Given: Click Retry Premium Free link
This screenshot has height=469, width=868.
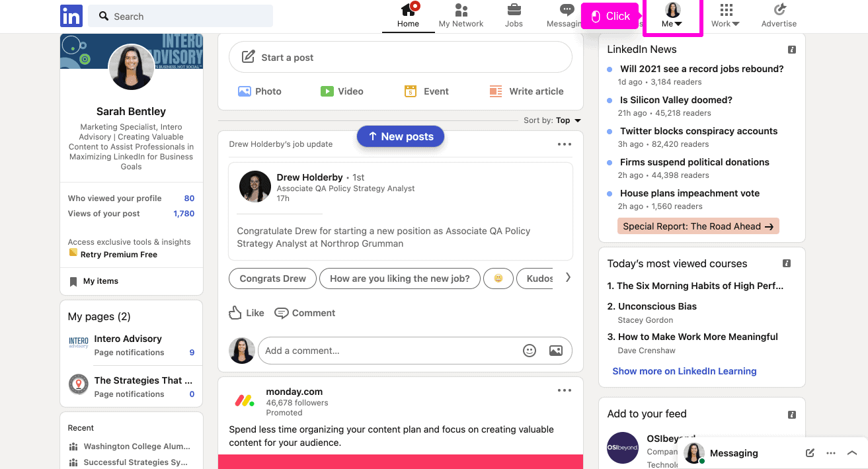Looking at the screenshot, I should (x=119, y=255).
